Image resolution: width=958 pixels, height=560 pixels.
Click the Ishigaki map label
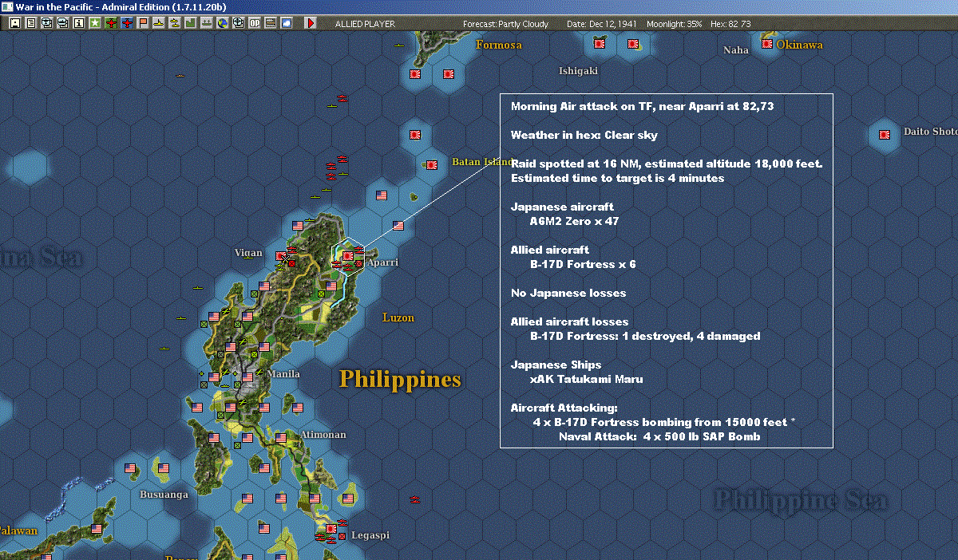(x=578, y=71)
